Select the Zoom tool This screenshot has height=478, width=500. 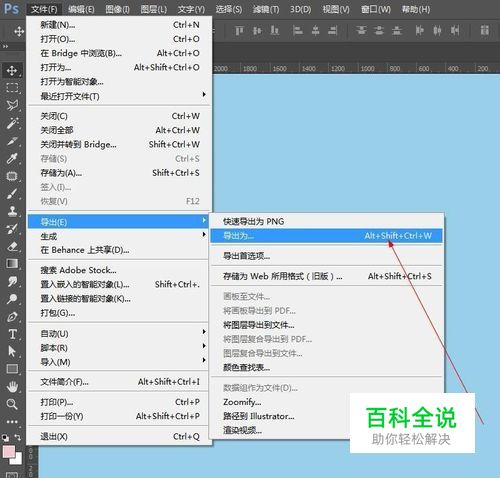(12, 404)
